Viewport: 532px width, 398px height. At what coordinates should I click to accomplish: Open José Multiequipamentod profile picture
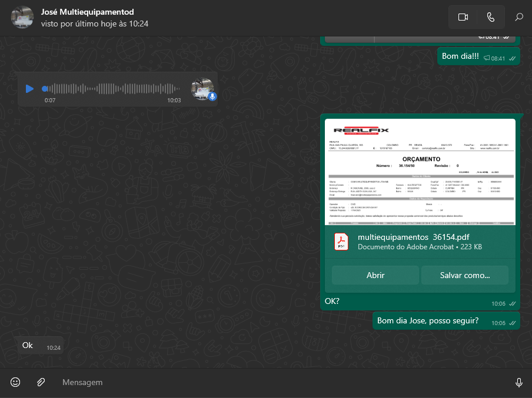[22, 18]
